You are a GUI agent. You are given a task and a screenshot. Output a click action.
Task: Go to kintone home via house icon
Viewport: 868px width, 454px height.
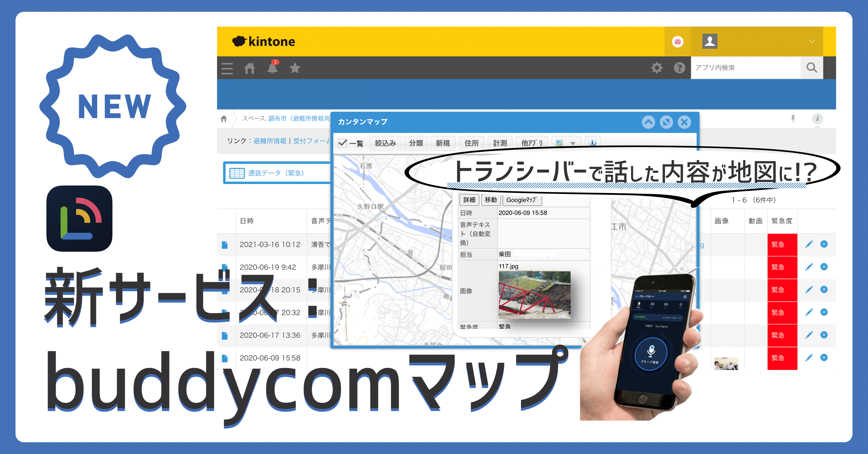tap(249, 68)
